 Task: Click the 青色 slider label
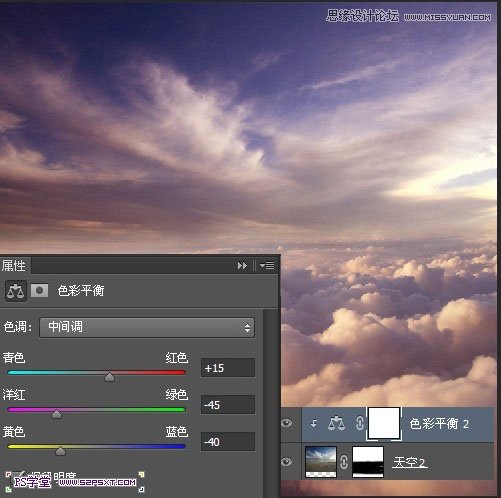[x=14, y=358]
